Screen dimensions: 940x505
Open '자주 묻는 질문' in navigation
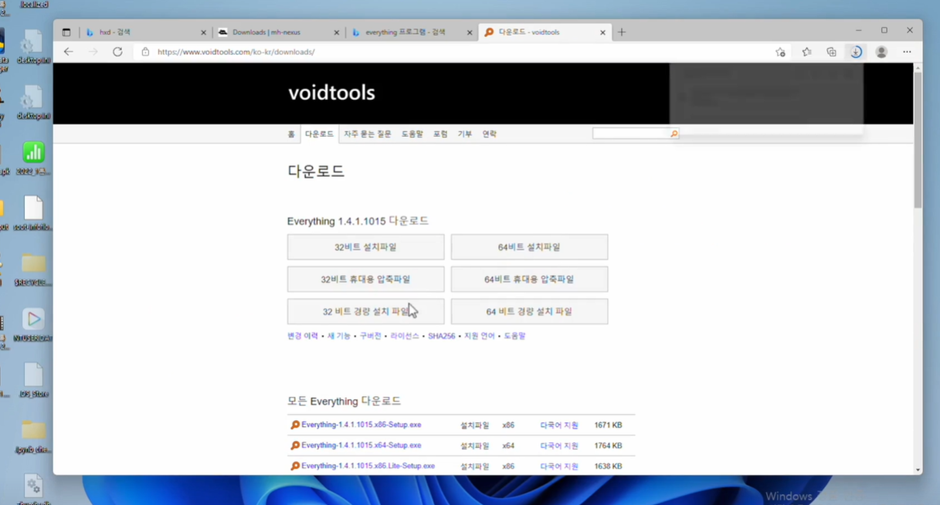tap(367, 134)
